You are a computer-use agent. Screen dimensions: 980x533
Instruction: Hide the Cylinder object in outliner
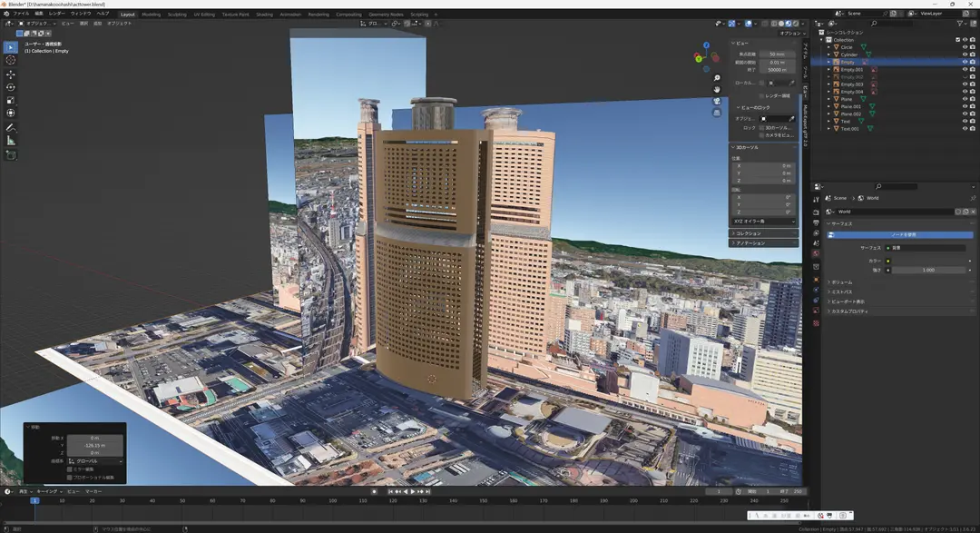pyautogui.click(x=965, y=55)
